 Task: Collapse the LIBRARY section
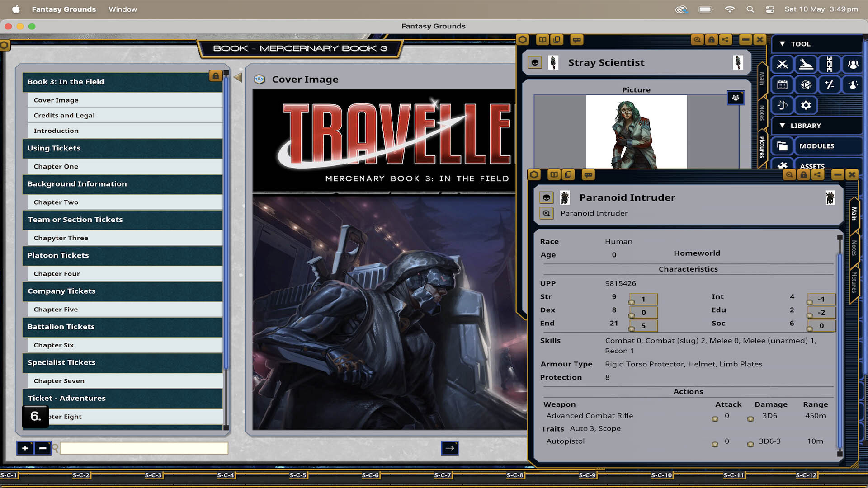coord(783,126)
